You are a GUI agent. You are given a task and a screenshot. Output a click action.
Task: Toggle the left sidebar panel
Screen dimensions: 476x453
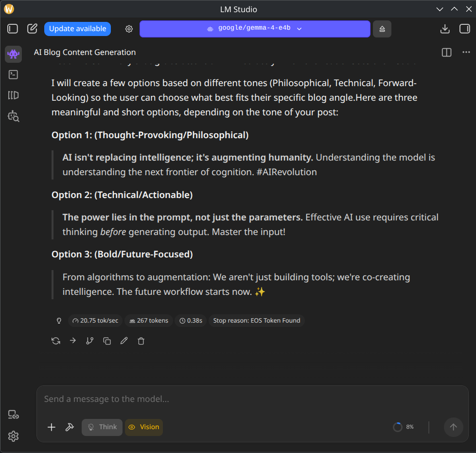(13, 29)
